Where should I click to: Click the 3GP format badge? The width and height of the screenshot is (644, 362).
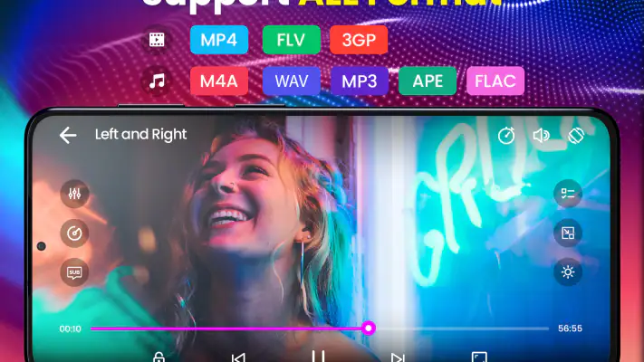(359, 40)
